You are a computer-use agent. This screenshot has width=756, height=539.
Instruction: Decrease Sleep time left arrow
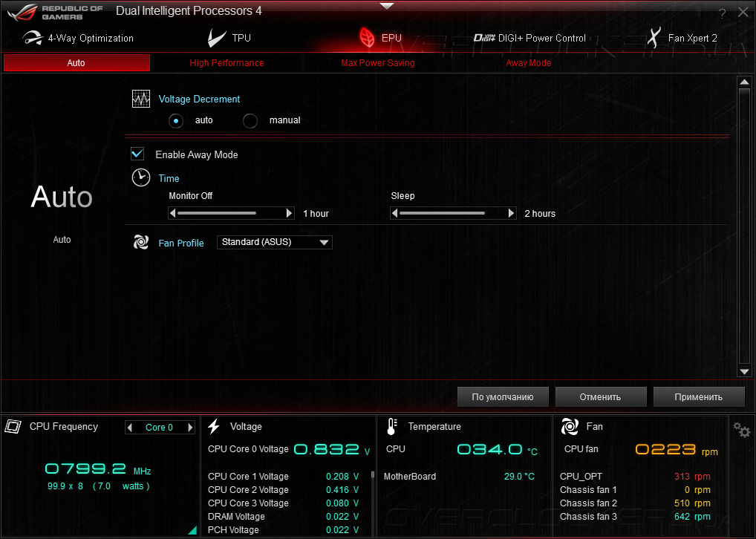(x=394, y=213)
